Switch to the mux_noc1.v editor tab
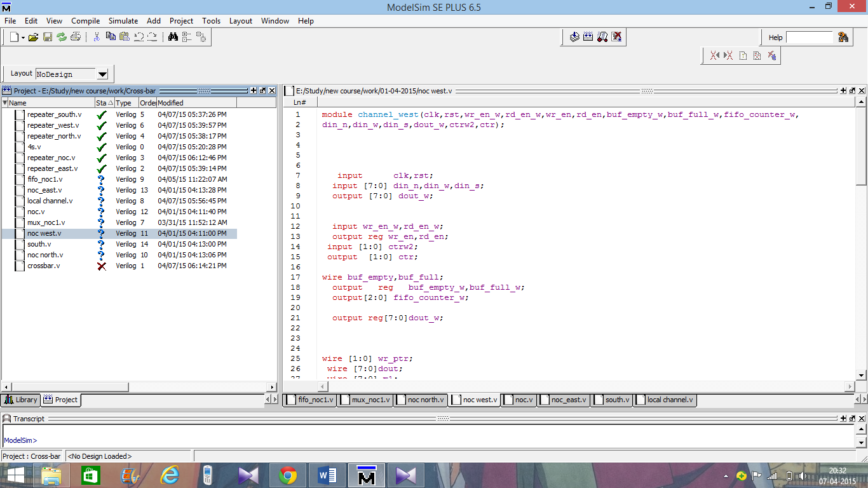This screenshot has width=868, height=488. [365, 400]
